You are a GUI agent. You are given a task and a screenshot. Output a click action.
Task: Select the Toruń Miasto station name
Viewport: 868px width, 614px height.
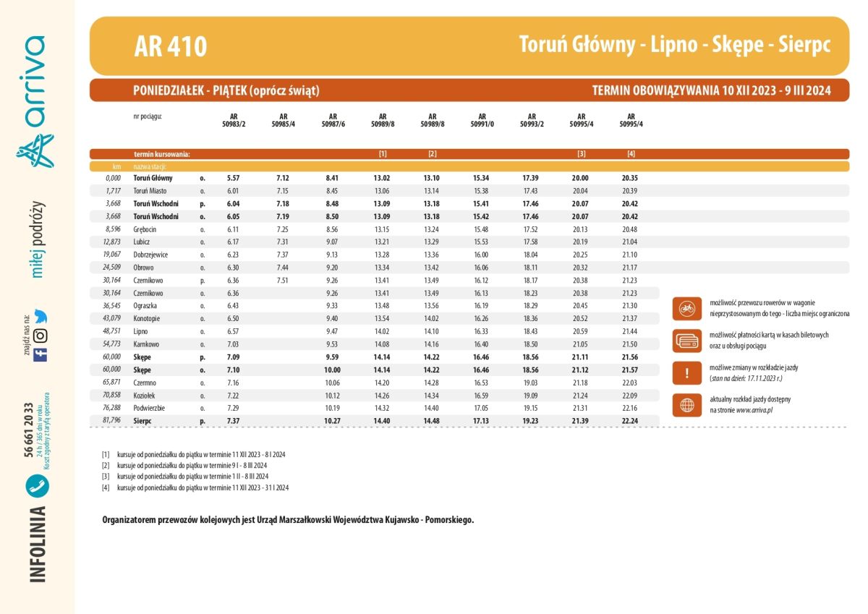tap(150, 191)
